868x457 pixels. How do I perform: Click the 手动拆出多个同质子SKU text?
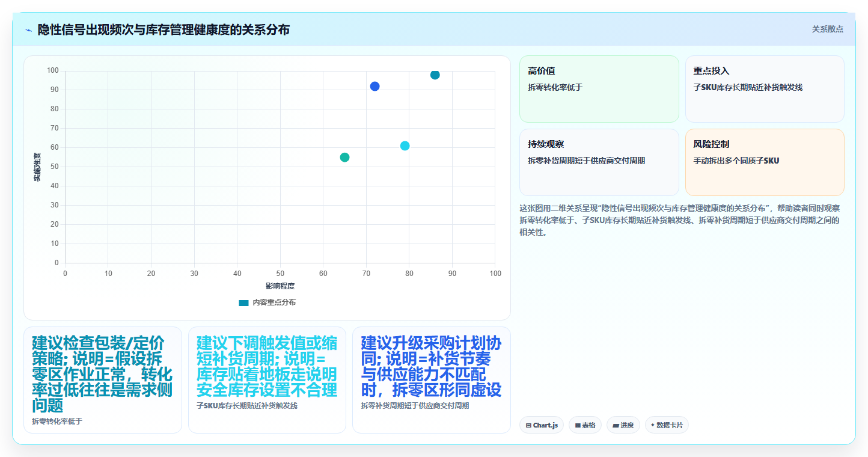coord(736,161)
